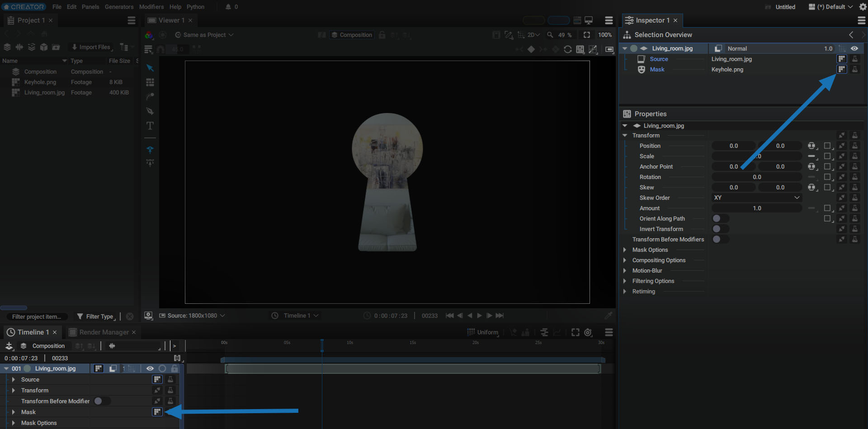868x429 pixels.
Task: Click notifications bell icon
Action: 228,7
